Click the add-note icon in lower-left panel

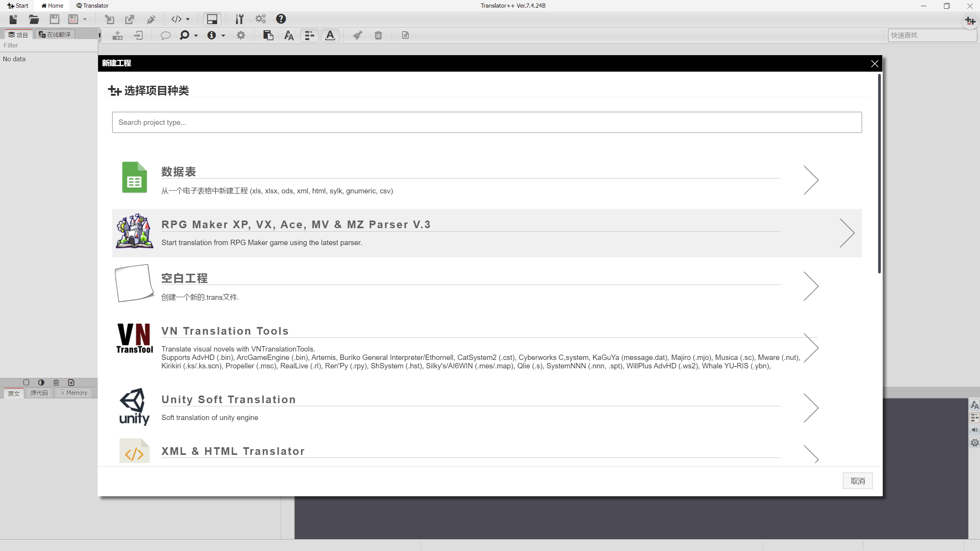(x=71, y=382)
